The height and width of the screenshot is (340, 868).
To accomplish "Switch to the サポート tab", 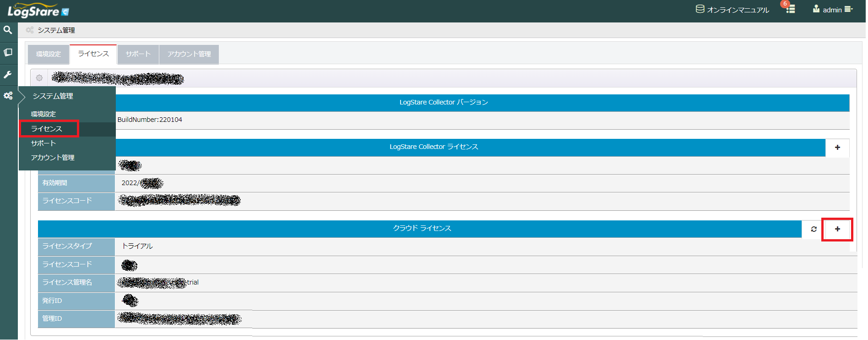I will pyautogui.click(x=138, y=54).
